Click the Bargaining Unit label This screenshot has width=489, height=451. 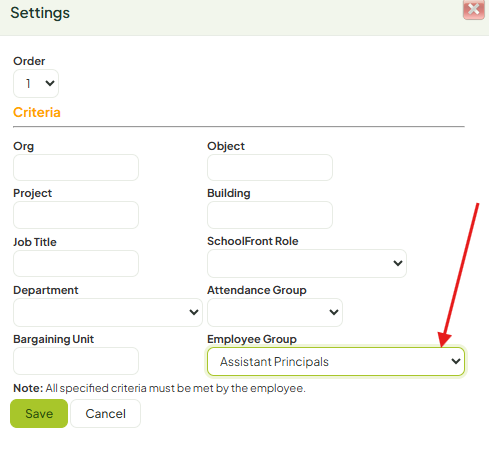[x=53, y=339]
